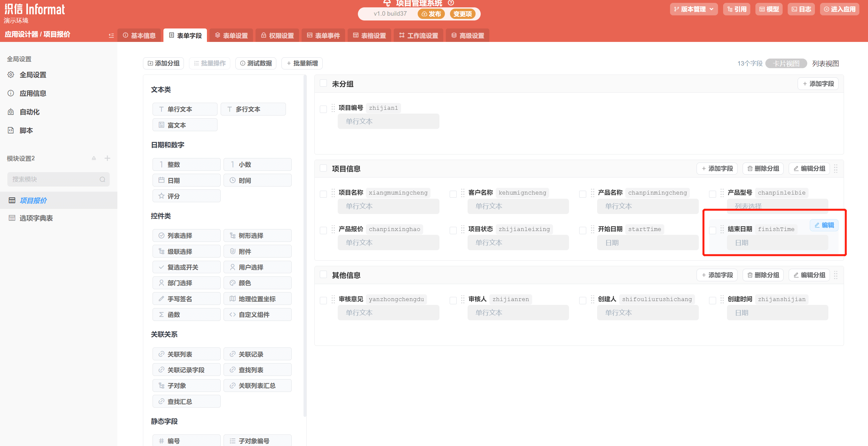Click the plus icon next to 模块设置2

click(107, 158)
